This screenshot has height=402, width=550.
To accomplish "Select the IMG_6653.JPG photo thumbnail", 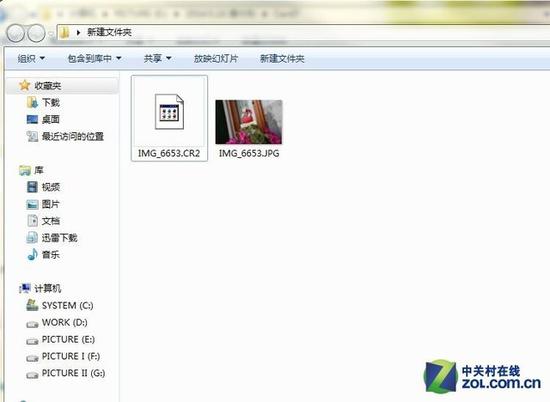I will tap(249, 122).
